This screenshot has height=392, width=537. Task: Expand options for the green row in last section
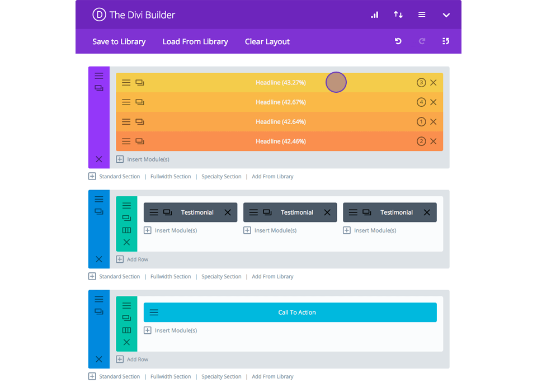click(126, 305)
